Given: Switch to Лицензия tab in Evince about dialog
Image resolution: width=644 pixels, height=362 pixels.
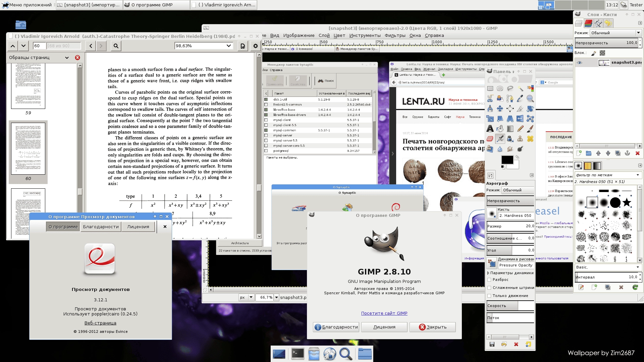Looking at the screenshot, I should 138,227.
